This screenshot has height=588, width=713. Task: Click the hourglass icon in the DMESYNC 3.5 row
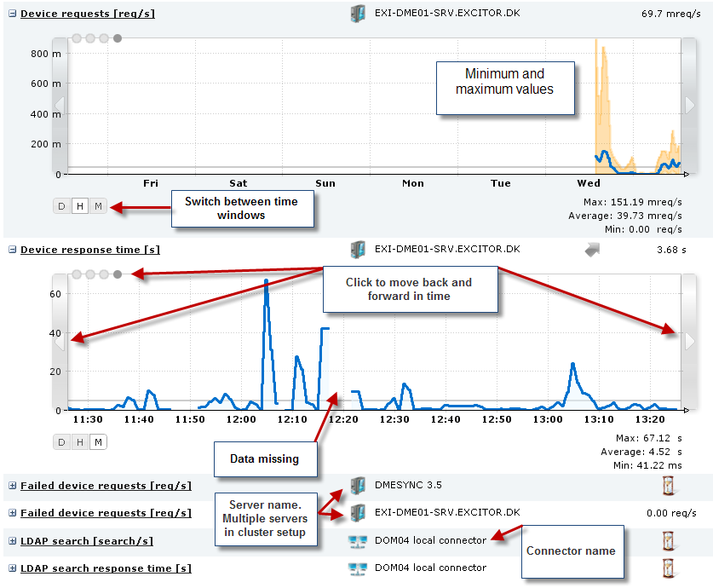tap(670, 486)
